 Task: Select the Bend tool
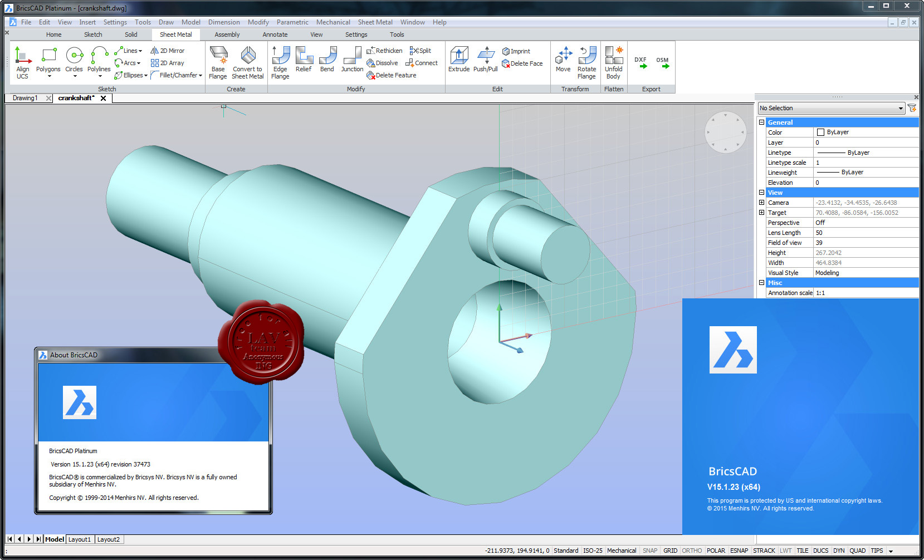coord(327,59)
